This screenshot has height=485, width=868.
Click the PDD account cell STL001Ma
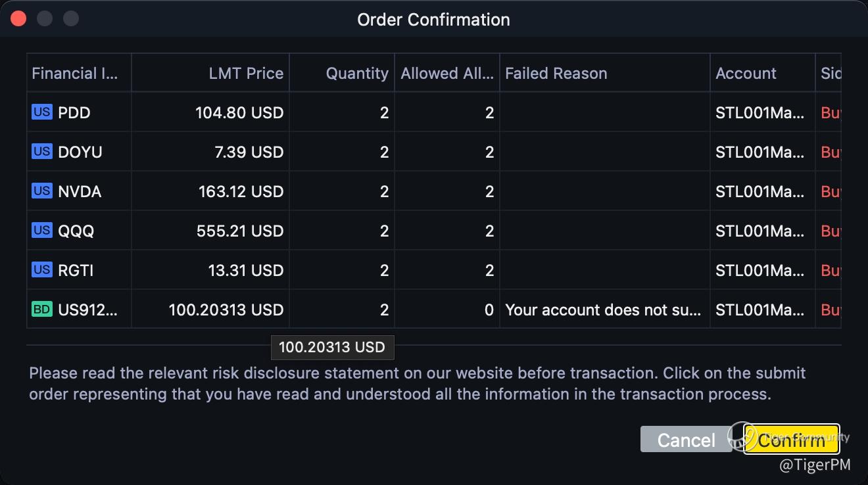click(759, 112)
